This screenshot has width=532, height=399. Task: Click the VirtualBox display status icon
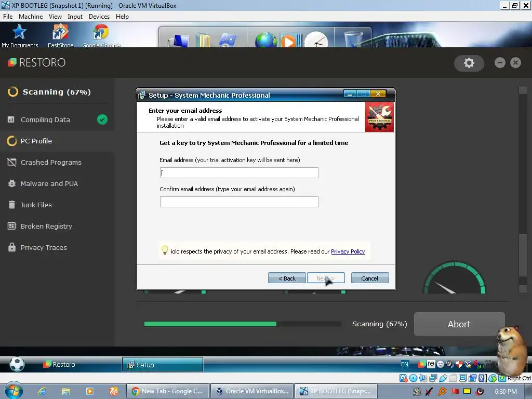(462, 378)
